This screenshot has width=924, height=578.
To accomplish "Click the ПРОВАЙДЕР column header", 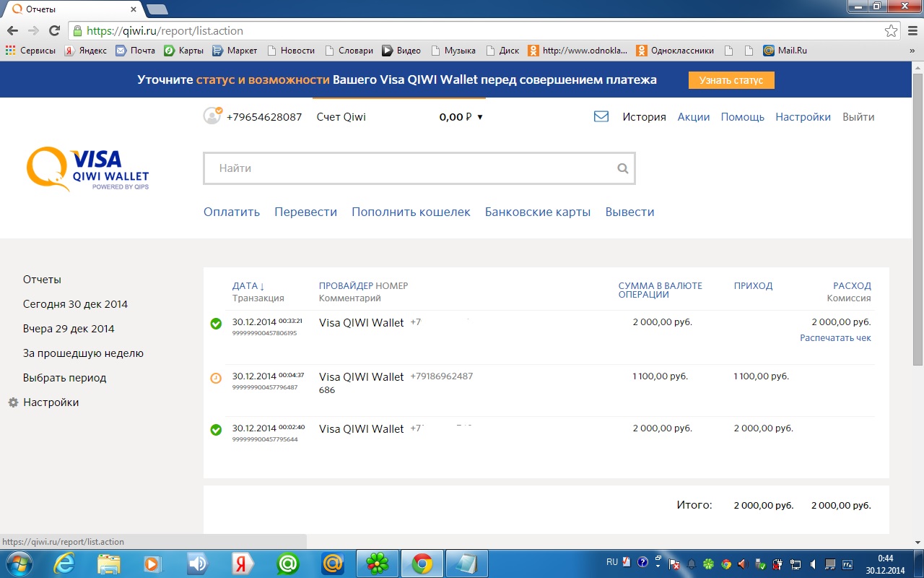I will pyautogui.click(x=346, y=285).
